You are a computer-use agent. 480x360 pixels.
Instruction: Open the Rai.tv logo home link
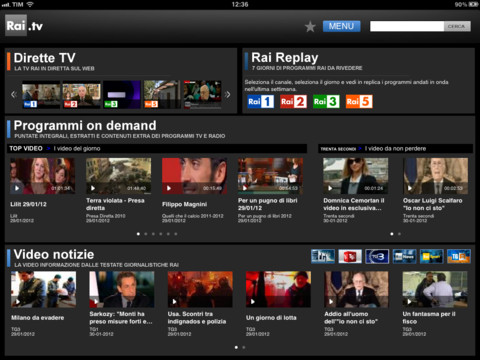pyautogui.click(x=24, y=26)
